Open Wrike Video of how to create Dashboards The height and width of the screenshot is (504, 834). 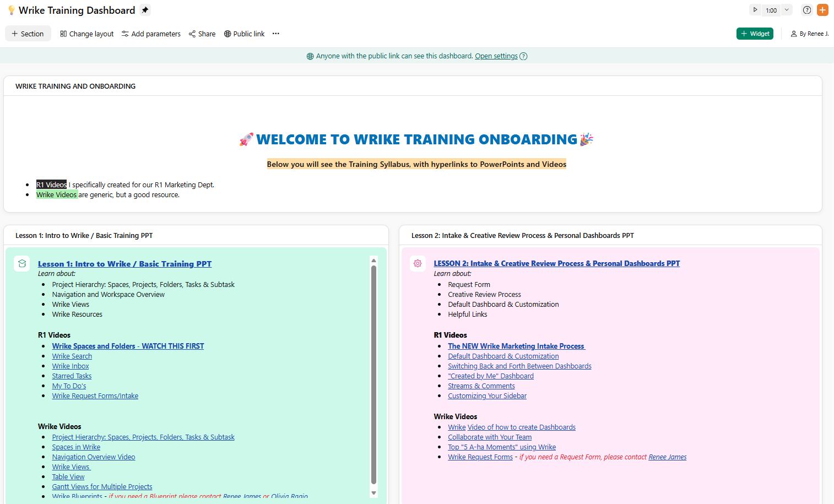click(x=512, y=427)
